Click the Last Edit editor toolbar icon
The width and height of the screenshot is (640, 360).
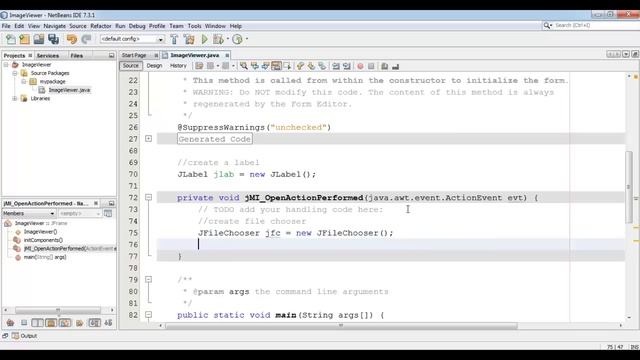point(199,66)
